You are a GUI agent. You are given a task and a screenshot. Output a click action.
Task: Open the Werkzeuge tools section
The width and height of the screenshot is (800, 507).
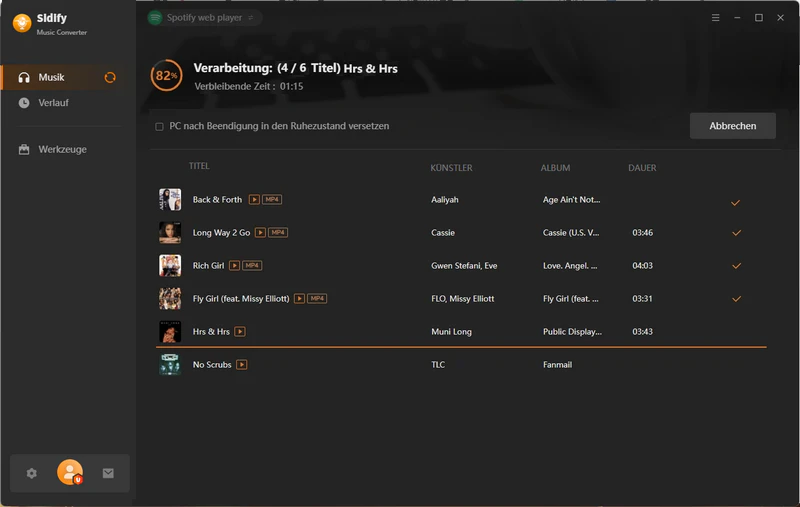tap(62, 149)
